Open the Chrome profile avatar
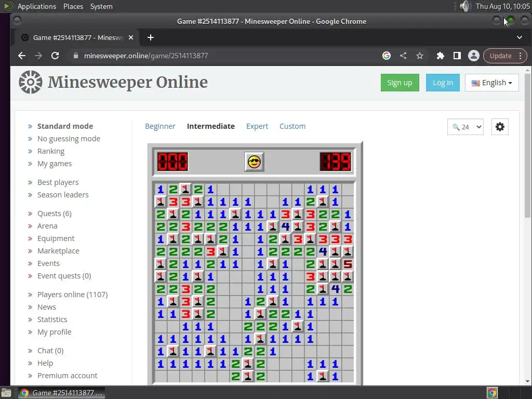This screenshot has height=399, width=532. (x=474, y=56)
